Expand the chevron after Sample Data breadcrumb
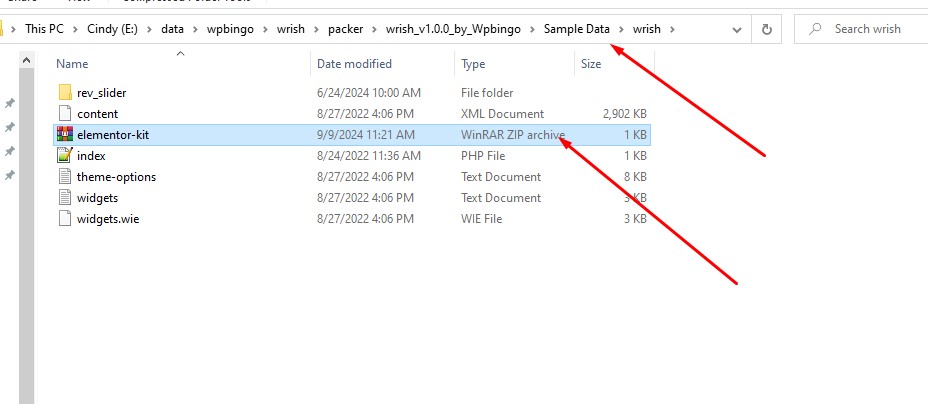 620,29
